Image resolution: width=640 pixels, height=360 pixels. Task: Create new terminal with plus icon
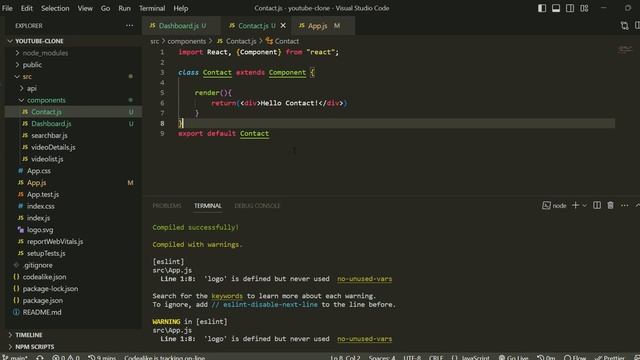(576, 205)
